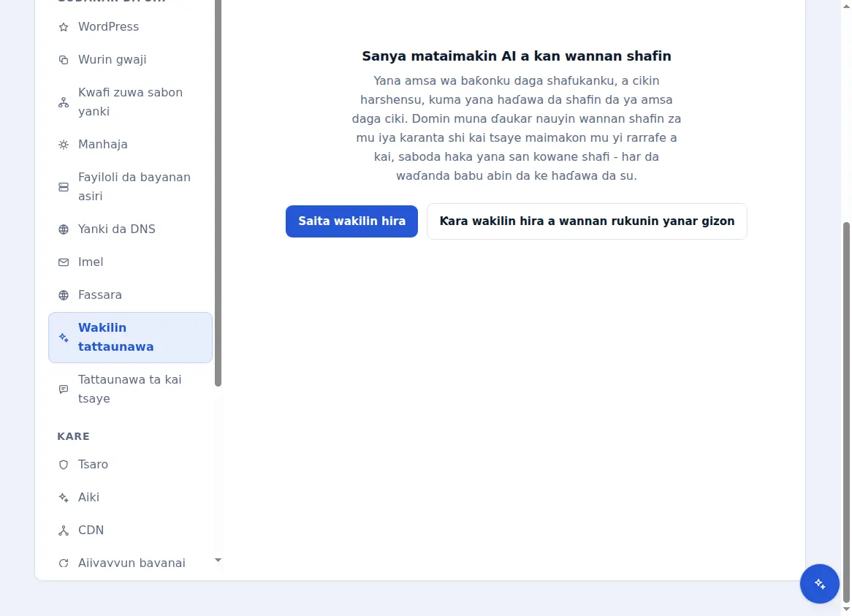The height and width of the screenshot is (616, 852).
Task: Click the Fayiloli da bayanan asiri icon
Action: (64, 187)
